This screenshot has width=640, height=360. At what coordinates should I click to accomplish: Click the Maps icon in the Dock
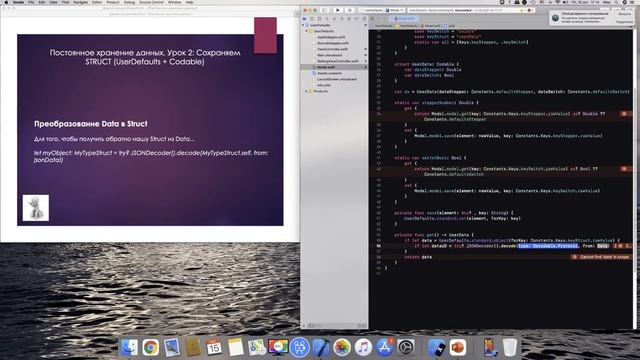257,347
